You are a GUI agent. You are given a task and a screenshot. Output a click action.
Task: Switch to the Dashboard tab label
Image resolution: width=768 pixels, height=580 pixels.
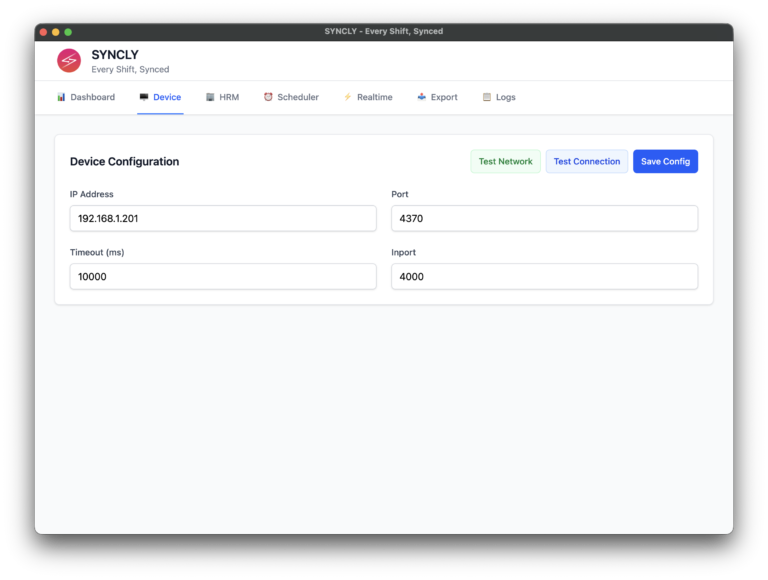coord(93,97)
